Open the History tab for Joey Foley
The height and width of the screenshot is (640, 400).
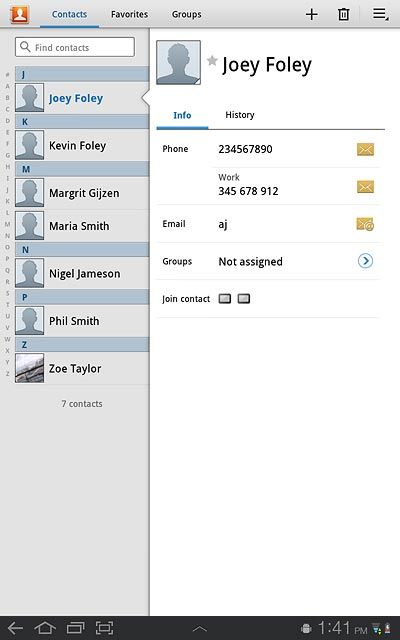point(240,115)
